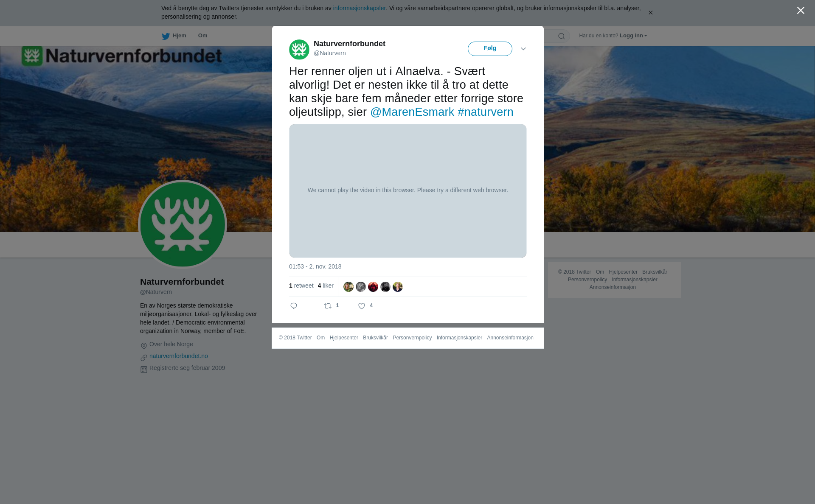Click the search magnifier icon
Viewport: 815px width, 504px height.
pos(562,36)
